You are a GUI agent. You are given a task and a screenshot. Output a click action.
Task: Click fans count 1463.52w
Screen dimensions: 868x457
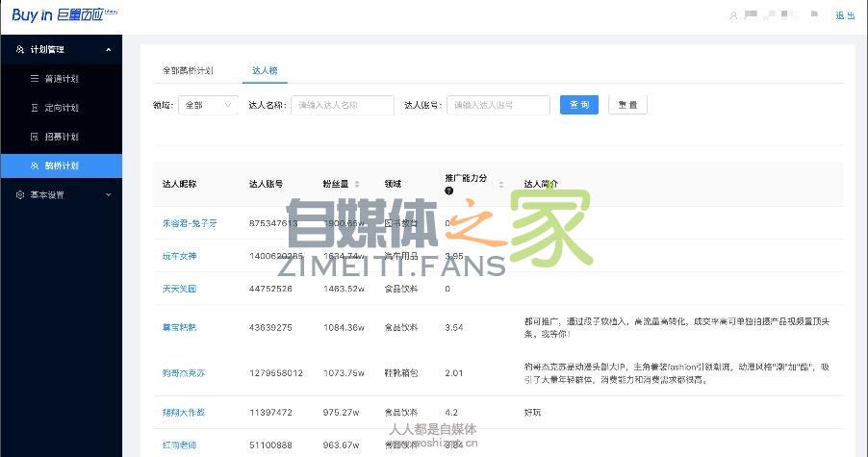point(344,289)
